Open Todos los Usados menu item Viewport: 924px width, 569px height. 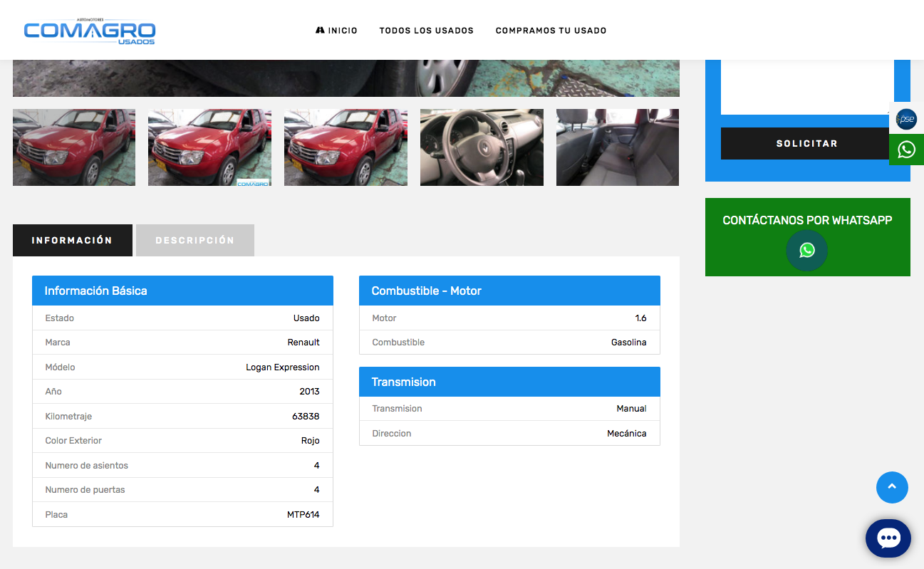point(426,31)
